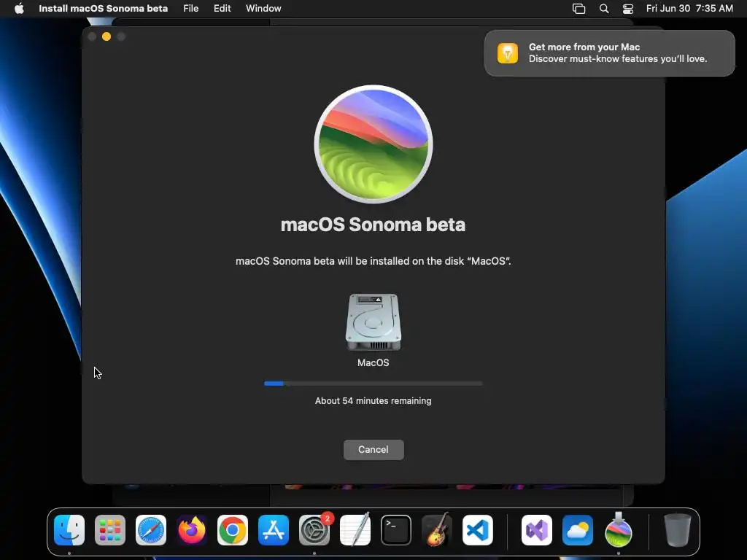Open Spotlight search in menu bar

(604, 9)
